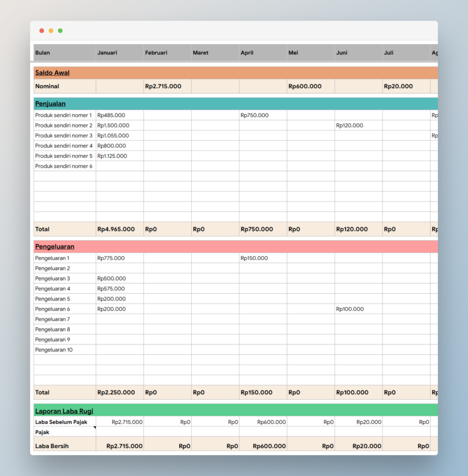Click the green full-screen window button

pos(59,30)
